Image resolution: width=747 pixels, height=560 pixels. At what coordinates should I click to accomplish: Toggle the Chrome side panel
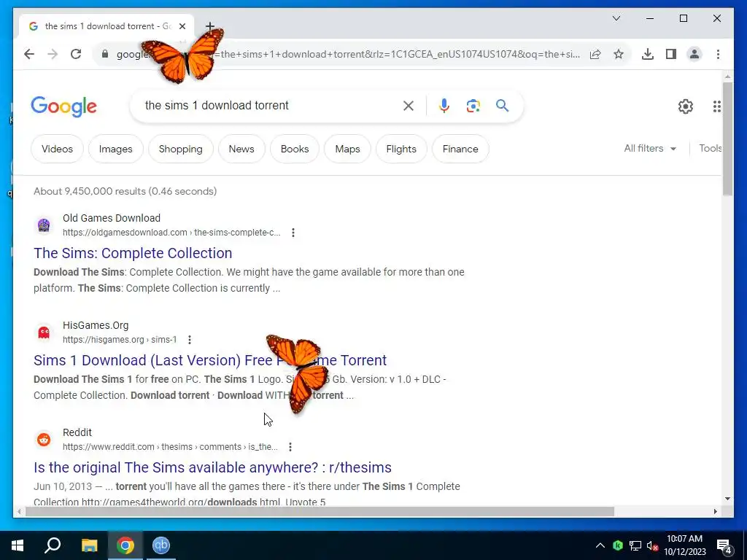(671, 54)
